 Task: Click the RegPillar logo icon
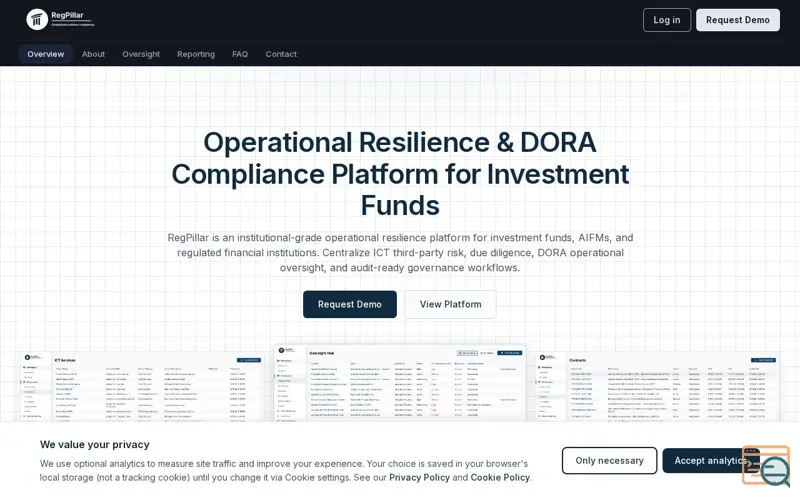pyautogui.click(x=37, y=19)
